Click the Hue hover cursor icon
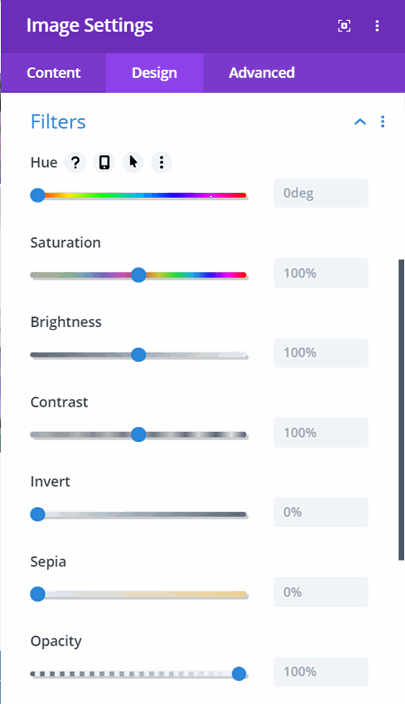Screen dimensions: 405x704 click(133, 163)
